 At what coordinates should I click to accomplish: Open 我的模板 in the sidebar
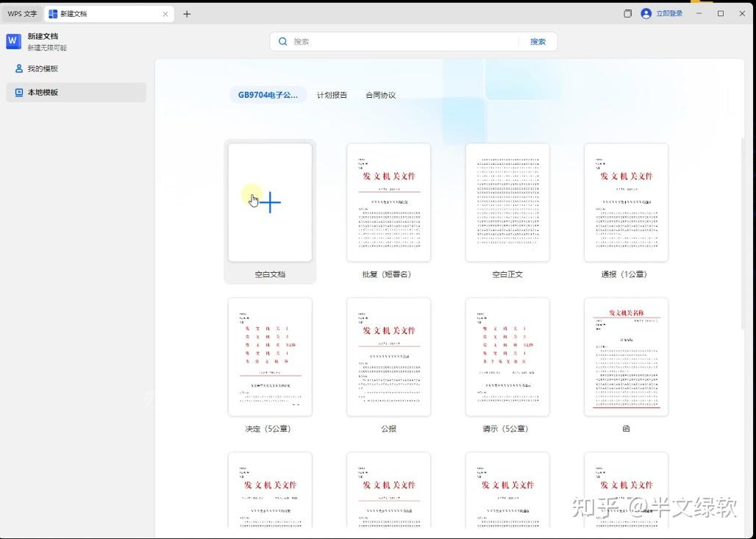pyautogui.click(x=76, y=68)
